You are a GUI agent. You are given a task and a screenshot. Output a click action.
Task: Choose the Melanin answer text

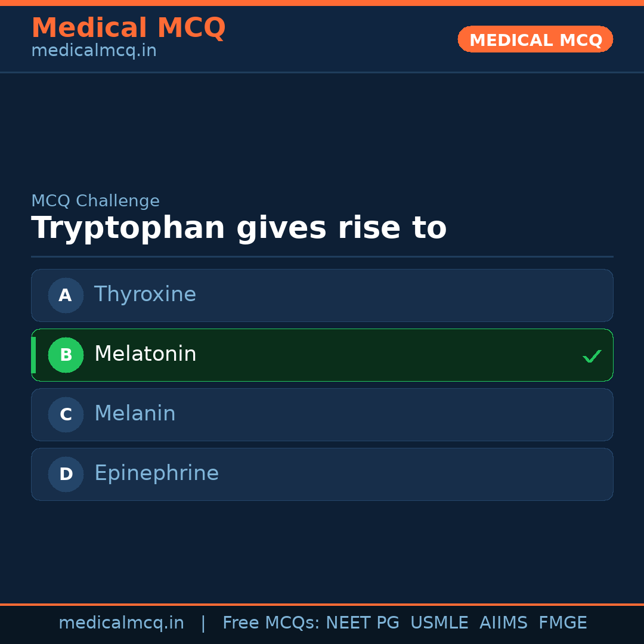click(x=135, y=414)
